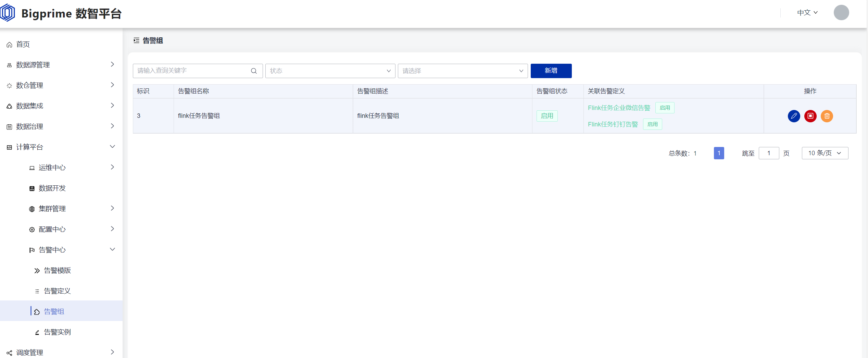The image size is (868, 358).
Task: Click the 调度管理 share icon
Action: [x=9, y=353]
